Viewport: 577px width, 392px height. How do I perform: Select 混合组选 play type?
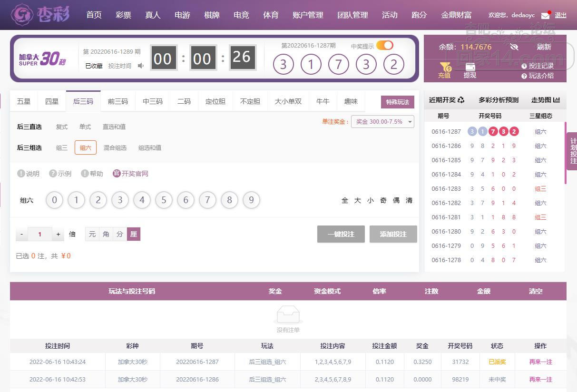[115, 147]
